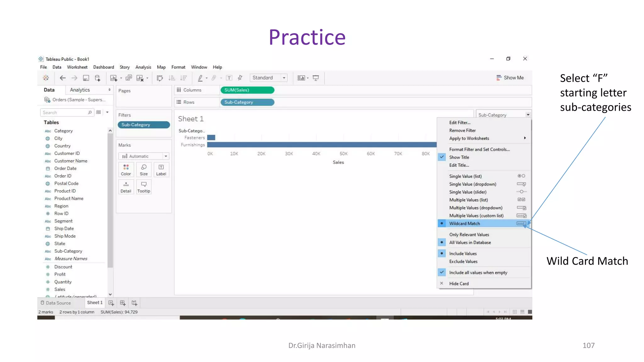The width and height of the screenshot is (644, 362).
Task: Click the Undo back arrow
Action: 63,78
